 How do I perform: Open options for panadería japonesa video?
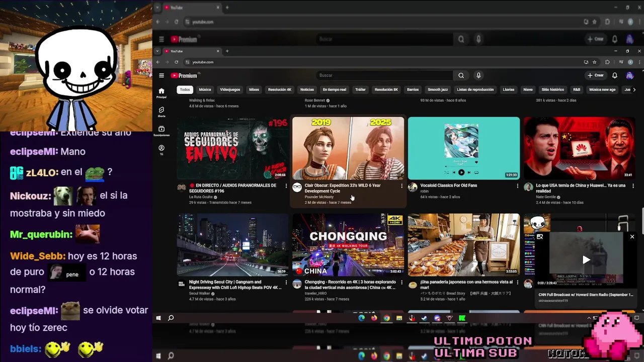(x=517, y=283)
